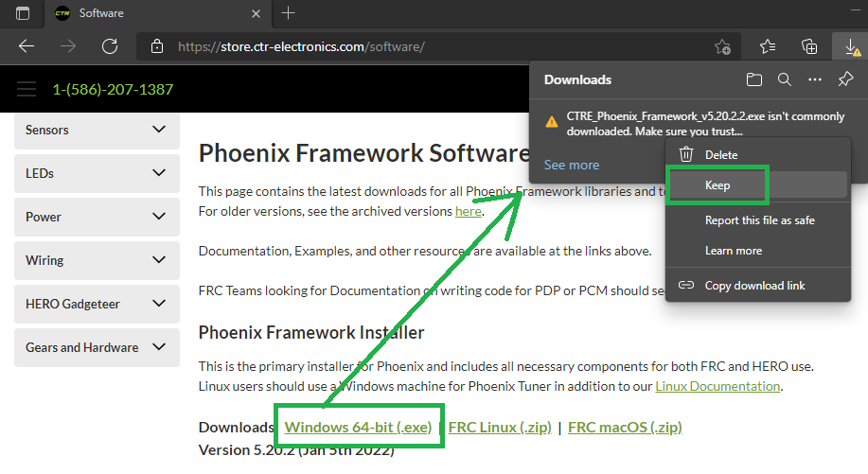
Task: Expand the HERO Gadgeteer category
Action: (x=97, y=304)
